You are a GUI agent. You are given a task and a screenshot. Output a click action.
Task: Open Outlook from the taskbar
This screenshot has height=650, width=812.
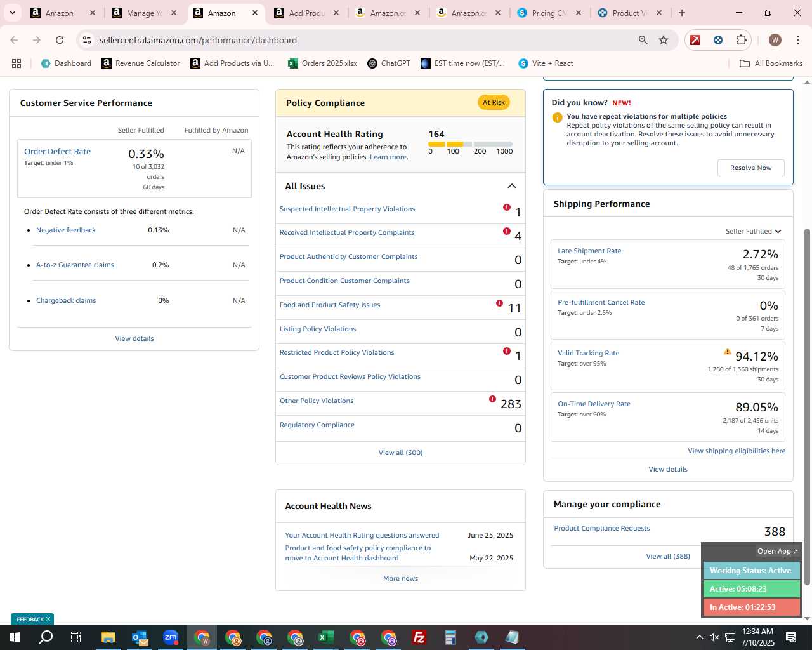tap(140, 637)
